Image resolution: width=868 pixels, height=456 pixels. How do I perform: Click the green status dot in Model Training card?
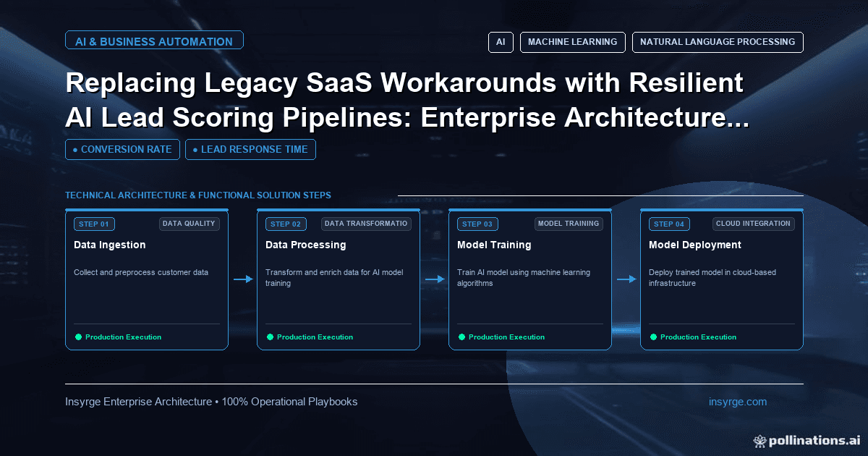(461, 337)
